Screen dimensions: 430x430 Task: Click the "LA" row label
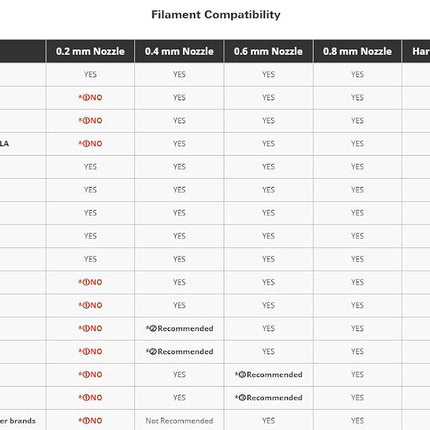pos(4,144)
